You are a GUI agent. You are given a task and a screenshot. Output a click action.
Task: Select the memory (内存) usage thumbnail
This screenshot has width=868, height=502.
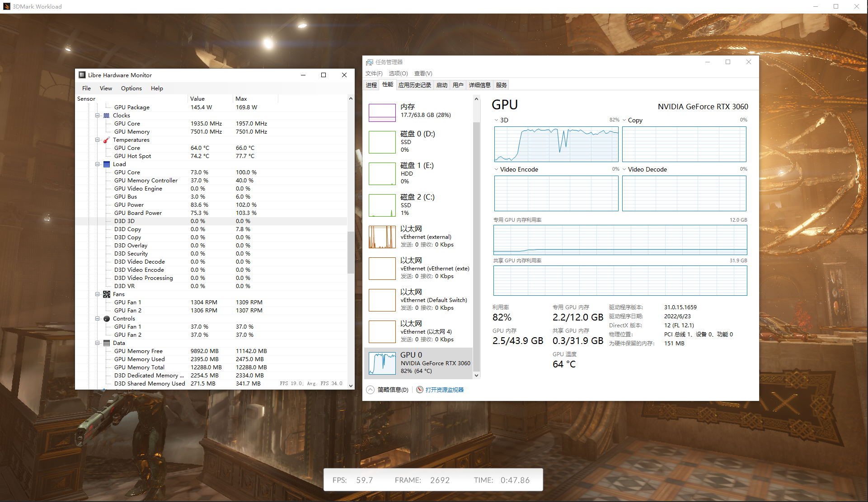[x=382, y=113]
